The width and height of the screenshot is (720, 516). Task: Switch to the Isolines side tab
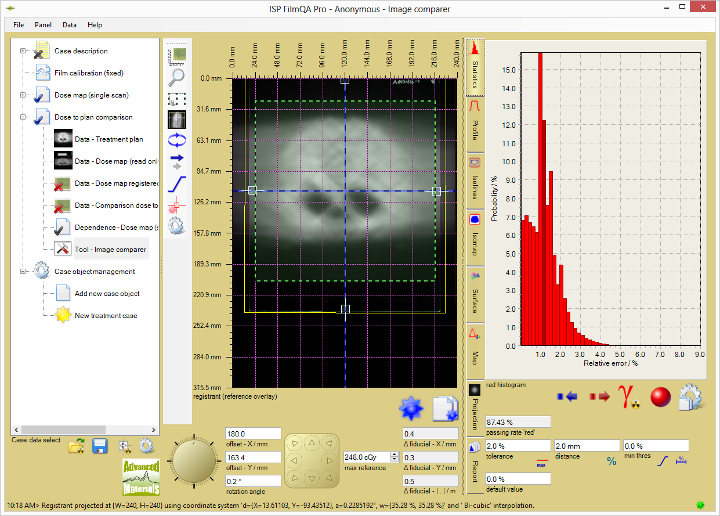pos(475,181)
